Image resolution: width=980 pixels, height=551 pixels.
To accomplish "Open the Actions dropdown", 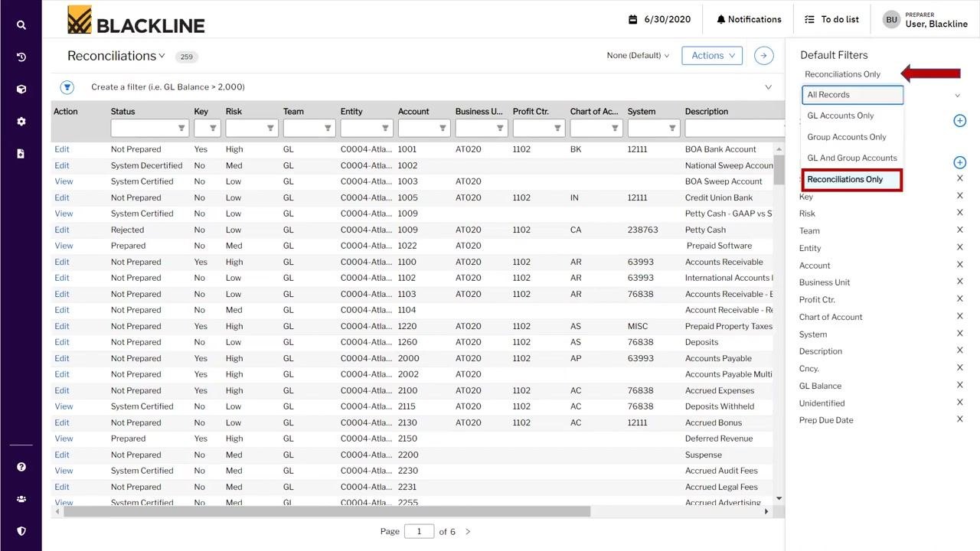I will [x=712, y=55].
